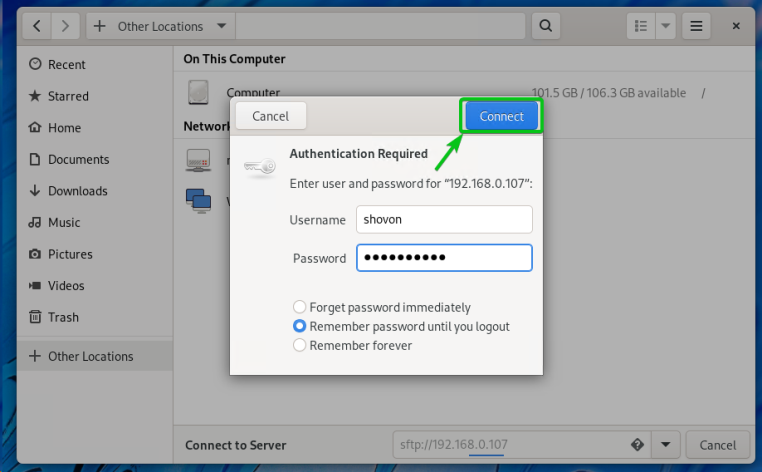
Task: Click the '101.5 GB / 106.3 GB available' text
Action: [608, 93]
